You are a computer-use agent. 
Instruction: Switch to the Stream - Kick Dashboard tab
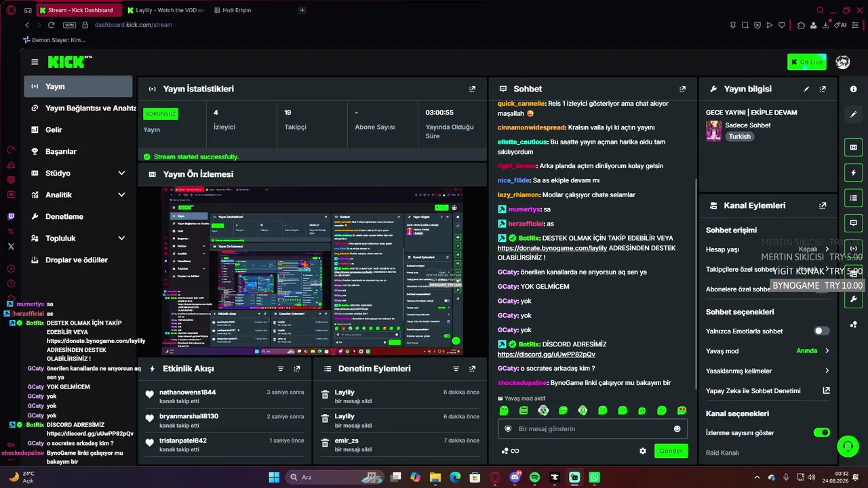pyautogui.click(x=79, y=10)
